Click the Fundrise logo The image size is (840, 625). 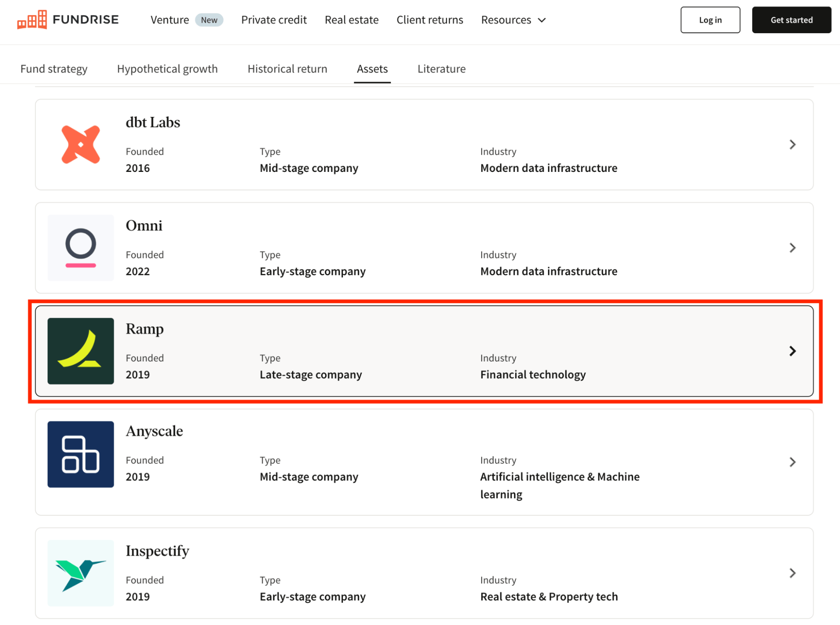(68, 20)
